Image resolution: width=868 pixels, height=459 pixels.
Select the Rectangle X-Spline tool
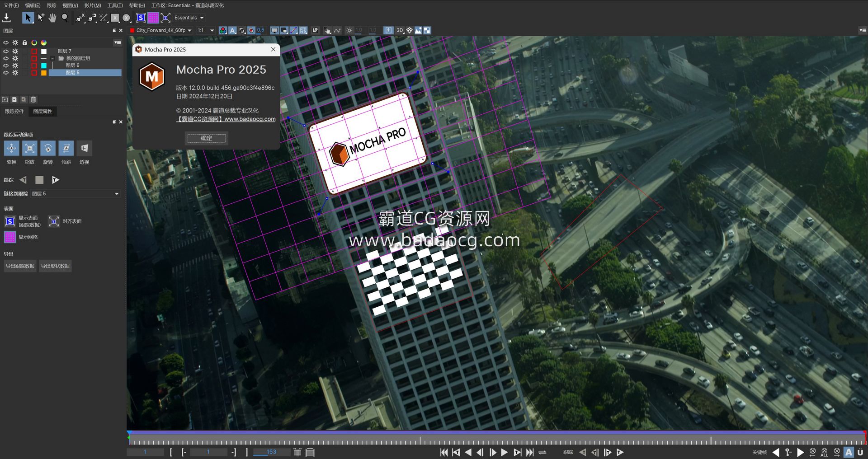pos(115,18)
